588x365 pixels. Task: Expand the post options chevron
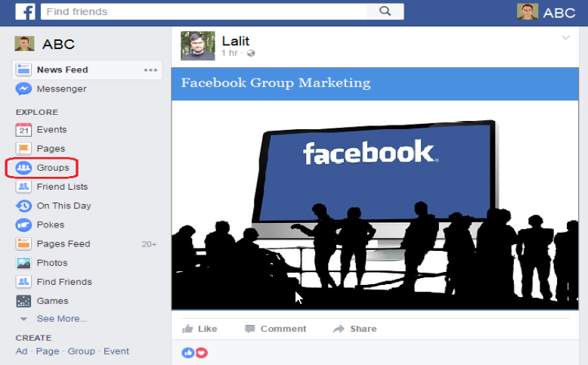click(565, 38)
